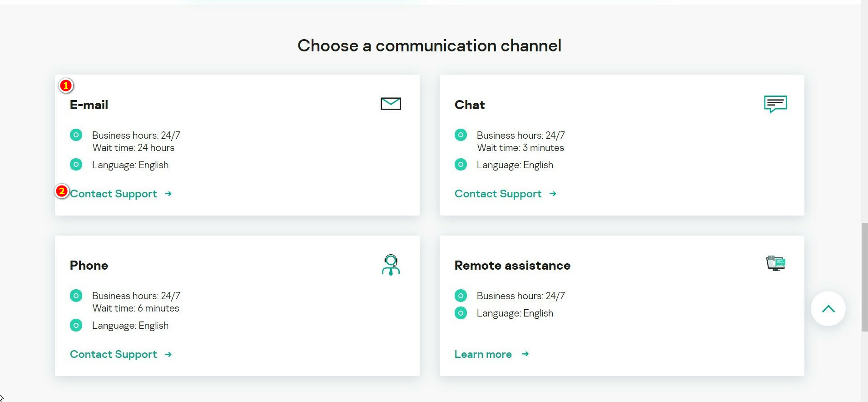Click the page vertical scrollbar thumb
Image resolution: width=868 pixels, height=402 pixels.
(x=864, y=277)
